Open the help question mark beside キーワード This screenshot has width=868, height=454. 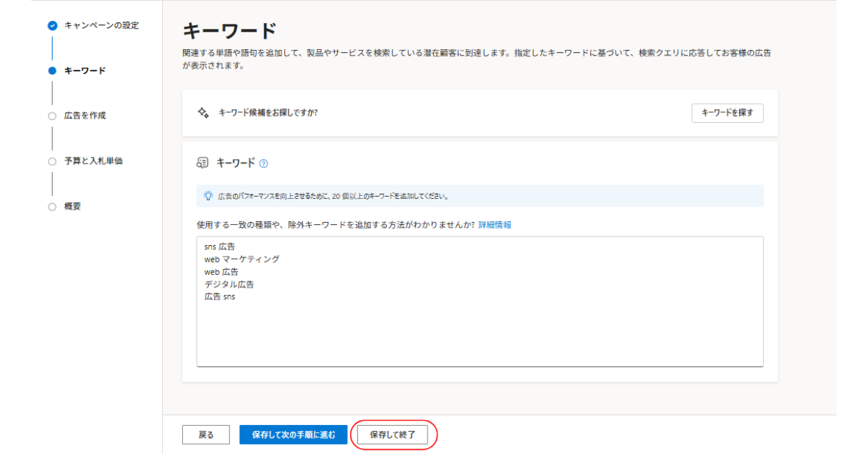coord(263,163)
